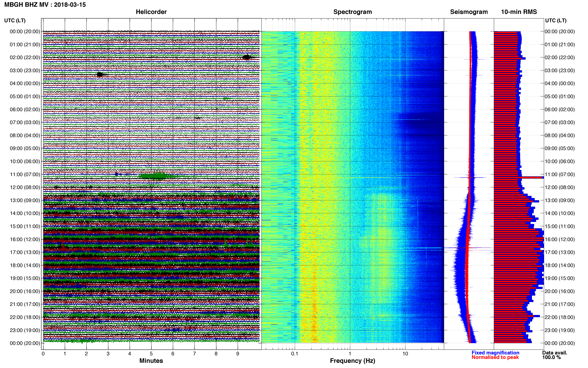Click the left '16:00 (12:00)' time label

25,239
